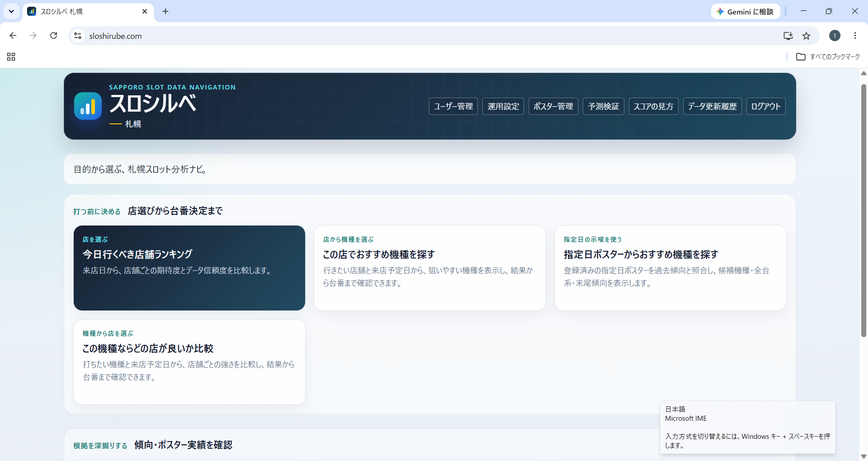This screenshot has height=461, width=868.
Task: Open the ユーザー管理 menu item
Action: (x=453, y=106)
